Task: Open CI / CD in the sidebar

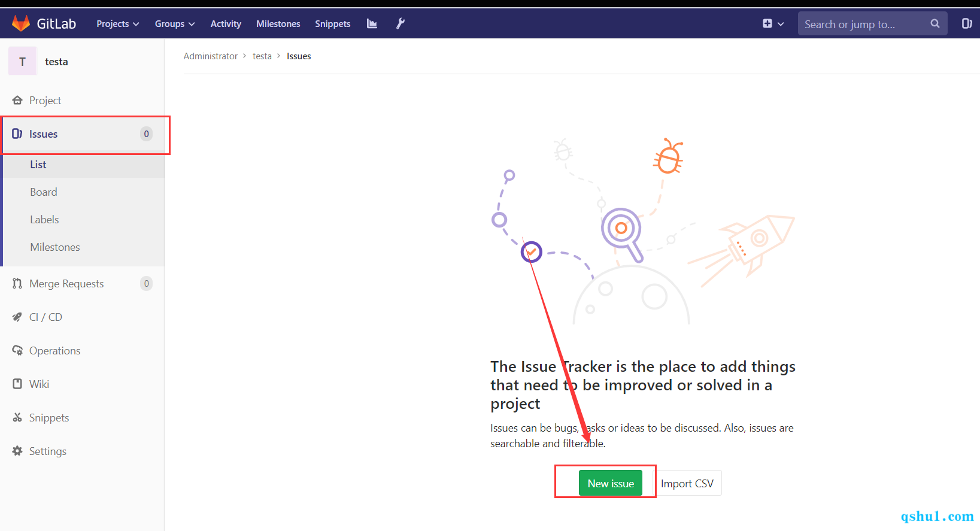Action: (82, 317)
